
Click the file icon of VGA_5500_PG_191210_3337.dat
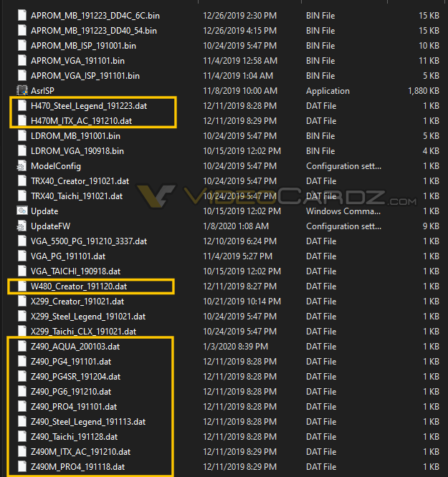[x=22, y=241]
